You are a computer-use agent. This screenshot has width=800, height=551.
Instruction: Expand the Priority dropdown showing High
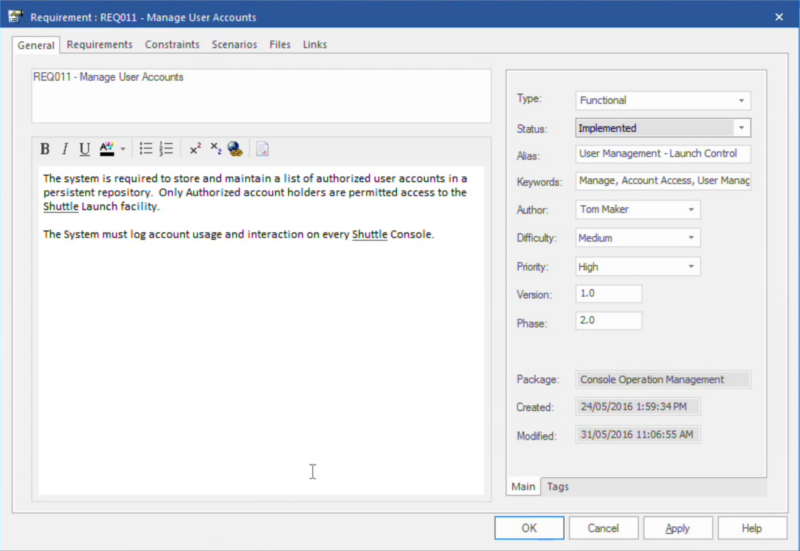click(690, 267)
